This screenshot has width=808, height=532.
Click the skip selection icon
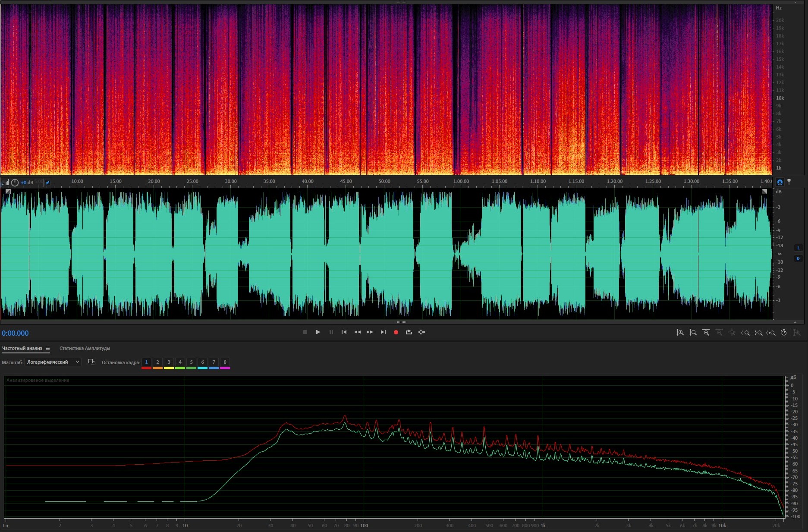pyautogui.click(x=422, y=332)
